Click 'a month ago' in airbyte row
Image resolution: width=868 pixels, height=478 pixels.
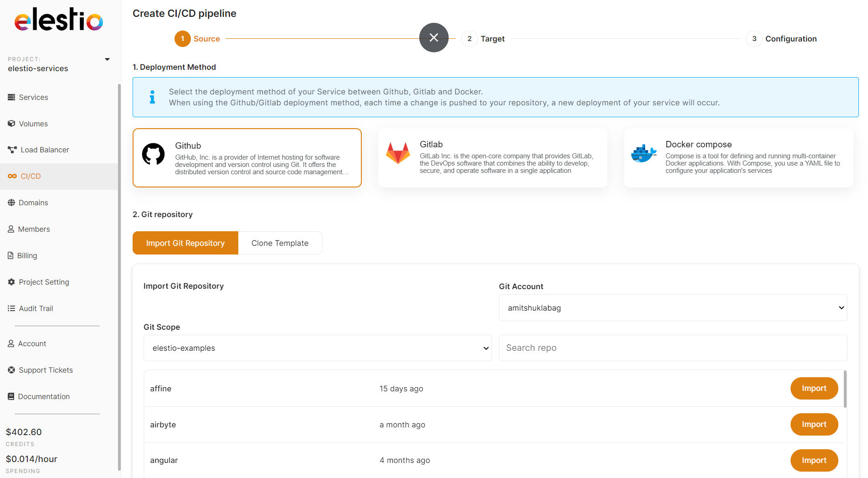pyautogui.click(x=402, y=425)
